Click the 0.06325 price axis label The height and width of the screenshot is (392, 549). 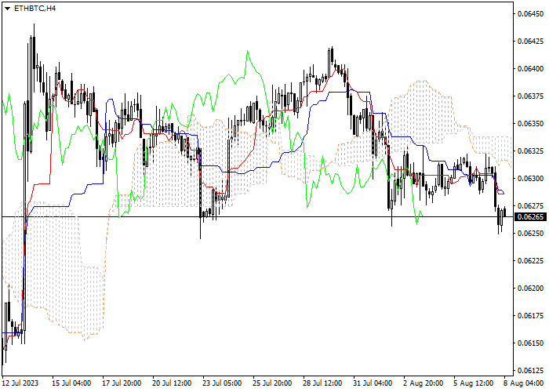[530, 151]
